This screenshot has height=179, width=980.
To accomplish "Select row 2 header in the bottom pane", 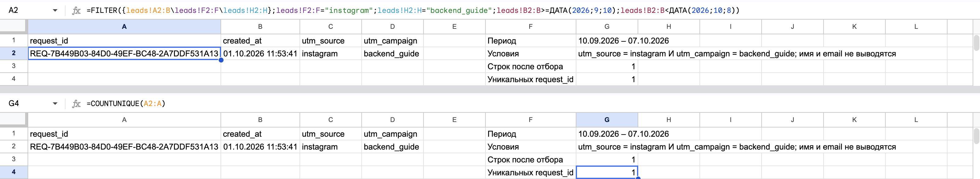I will point(14,147).
